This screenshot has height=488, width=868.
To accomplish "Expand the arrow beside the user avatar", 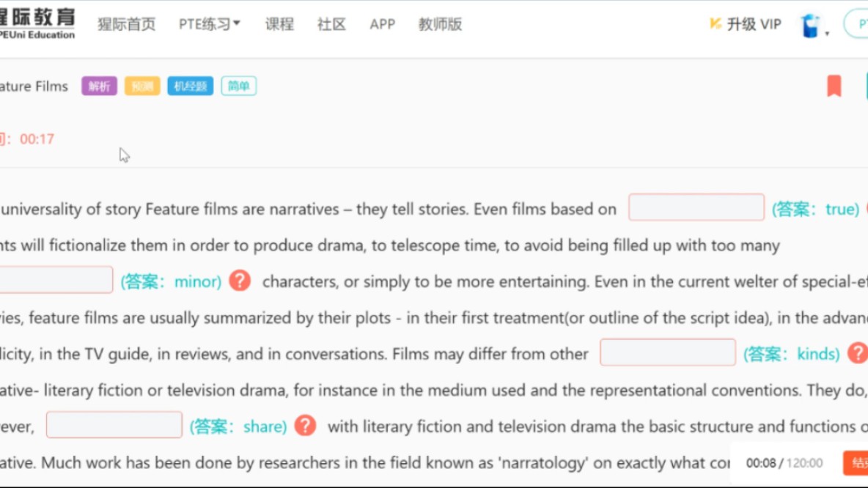I will click(x=828, y=33).
